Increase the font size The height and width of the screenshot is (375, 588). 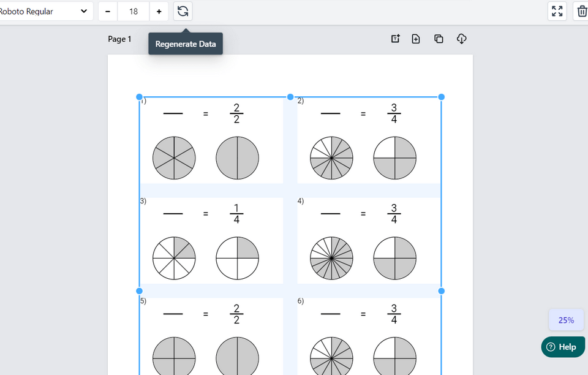tap(159, 11)
